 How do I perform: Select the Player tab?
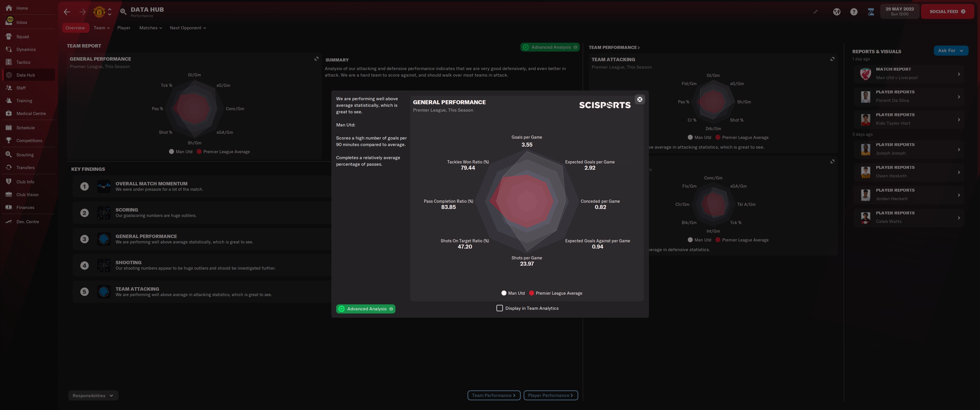(124, 28)
